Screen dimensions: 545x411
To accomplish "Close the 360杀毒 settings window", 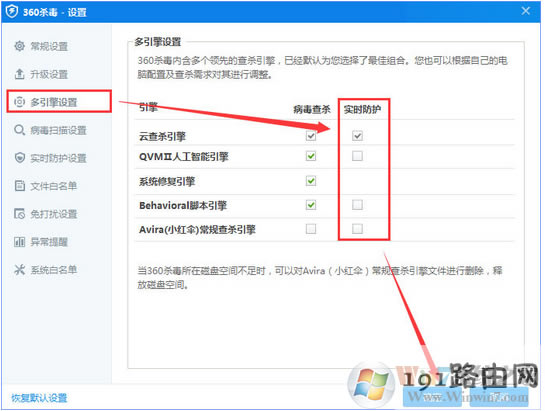I will click(x=526, y=11).
